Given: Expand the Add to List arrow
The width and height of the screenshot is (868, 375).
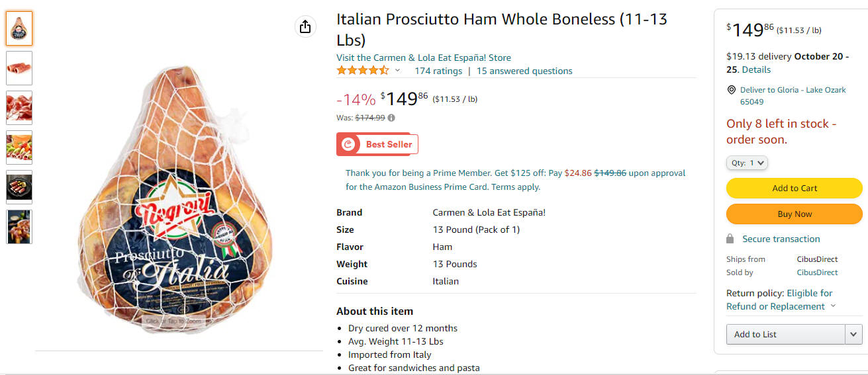Looking at the screenshot, I should (854, 334).
